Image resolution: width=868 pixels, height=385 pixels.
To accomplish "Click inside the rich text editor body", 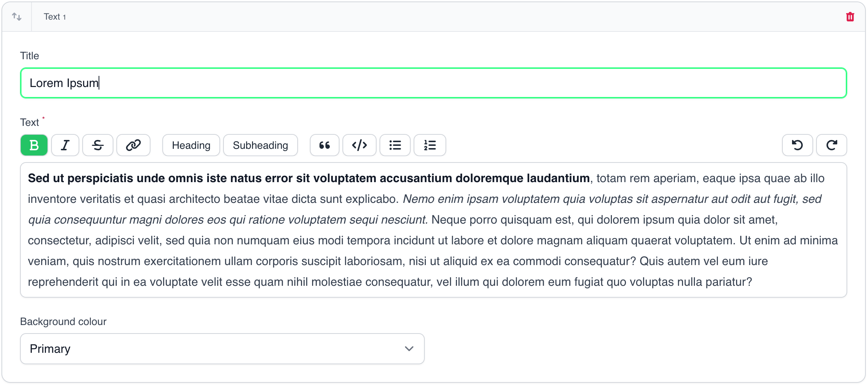I will coord(434,241).
